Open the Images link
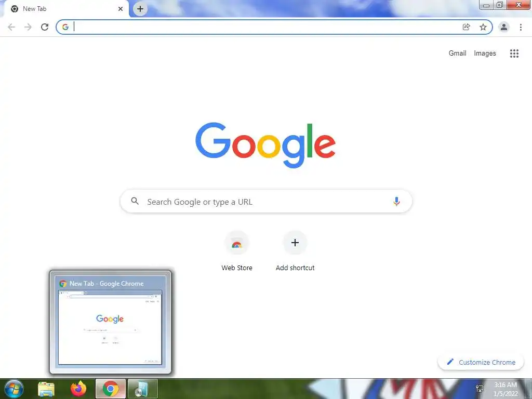The width and height of the screenshot is (532, 399). tap(485, 54)
